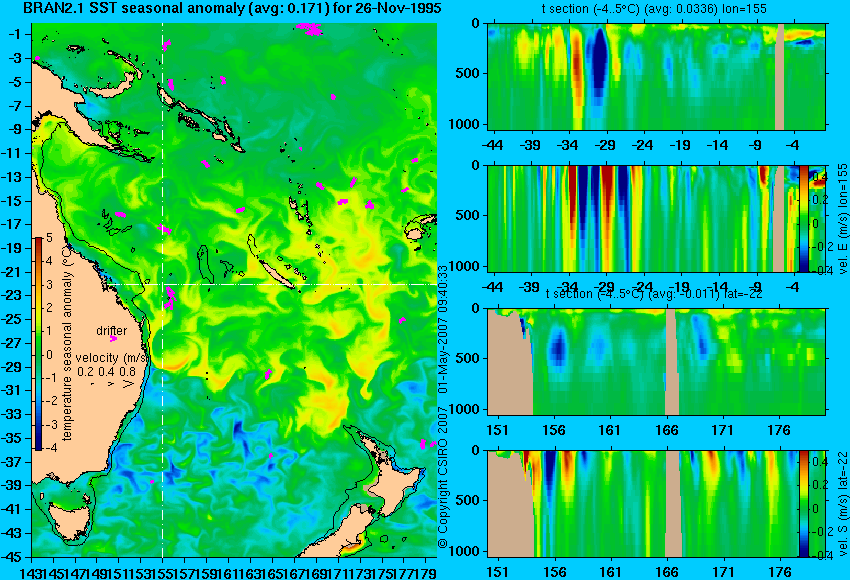Click the 'vel. S (m/s) lat=-22' vertical label
The width and height of the screenshot is (850, 580).
[x=842, y=504]
